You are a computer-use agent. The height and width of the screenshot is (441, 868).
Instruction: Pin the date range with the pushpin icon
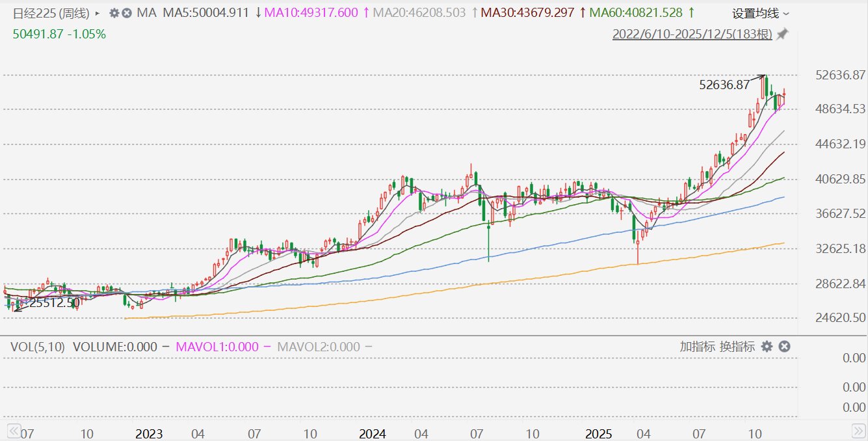click(x=783, y=34)
